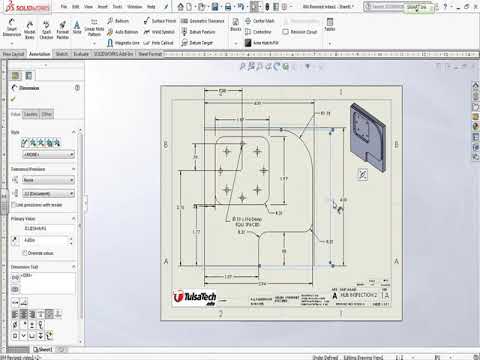Open the Window menu

[135, 6]
